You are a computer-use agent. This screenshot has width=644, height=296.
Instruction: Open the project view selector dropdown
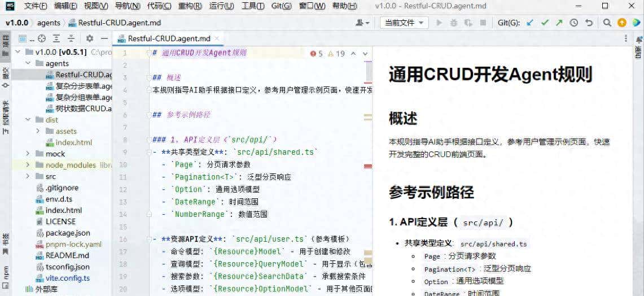tap(26, 38)
